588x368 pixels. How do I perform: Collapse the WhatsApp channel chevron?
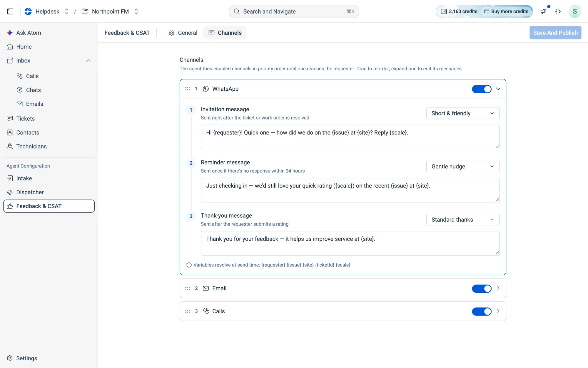coord(498,89)
